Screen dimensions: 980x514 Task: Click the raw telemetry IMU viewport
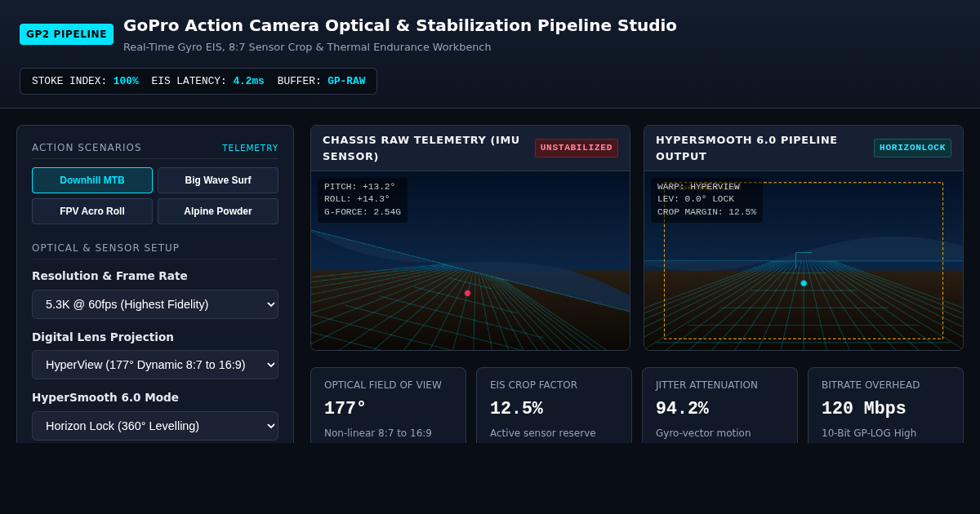click(x=470, y=261)
